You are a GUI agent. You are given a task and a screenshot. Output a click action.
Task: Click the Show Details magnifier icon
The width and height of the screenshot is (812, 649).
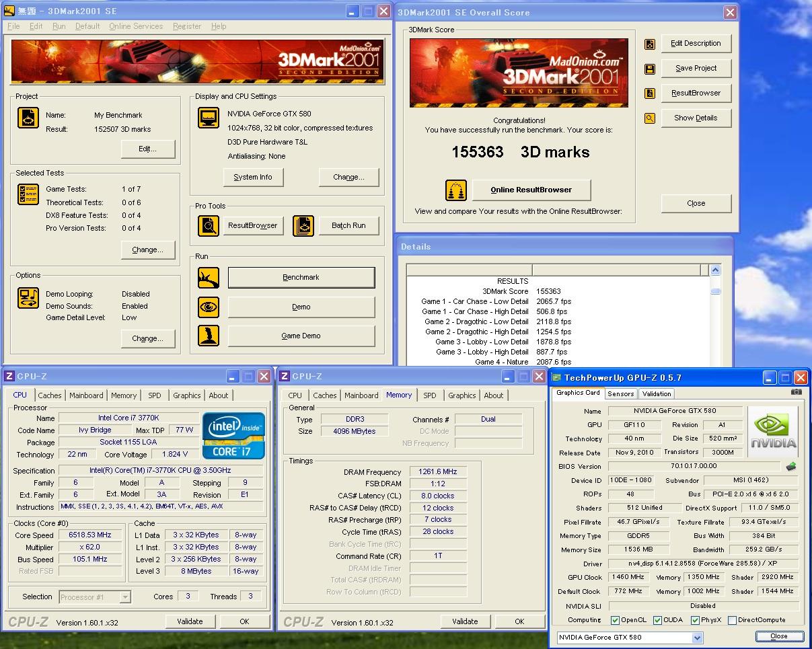pyautogui.click(x=650, y=118)
